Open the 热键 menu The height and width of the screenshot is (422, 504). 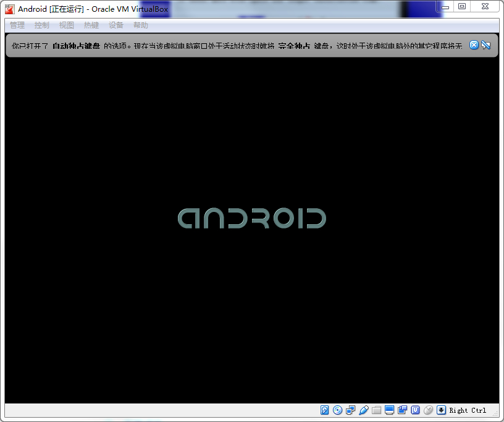click(x=91, y=25)
